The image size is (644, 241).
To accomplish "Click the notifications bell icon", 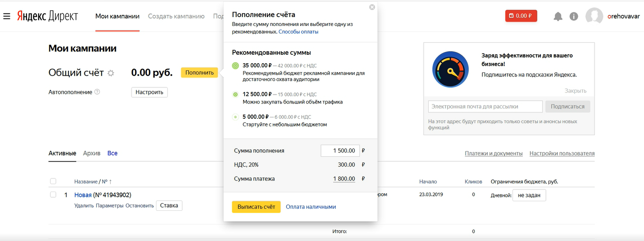I will point(558,16).
